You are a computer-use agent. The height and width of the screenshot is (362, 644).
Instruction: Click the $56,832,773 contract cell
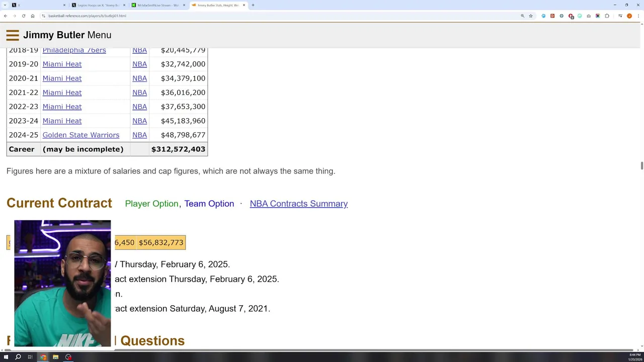click(161, 242)
